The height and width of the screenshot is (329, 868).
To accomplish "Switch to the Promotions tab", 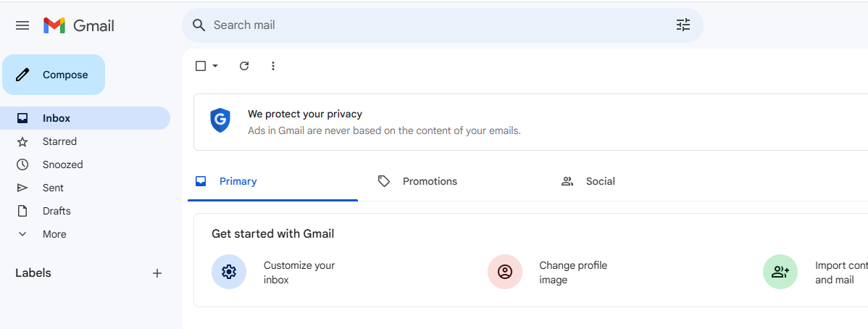I will (429, 181).
